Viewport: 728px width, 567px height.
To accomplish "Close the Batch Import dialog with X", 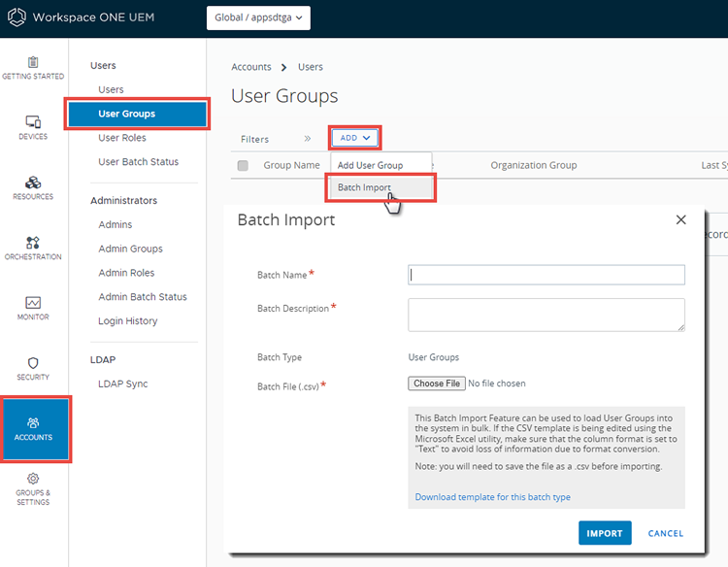I will pos(680,219).
